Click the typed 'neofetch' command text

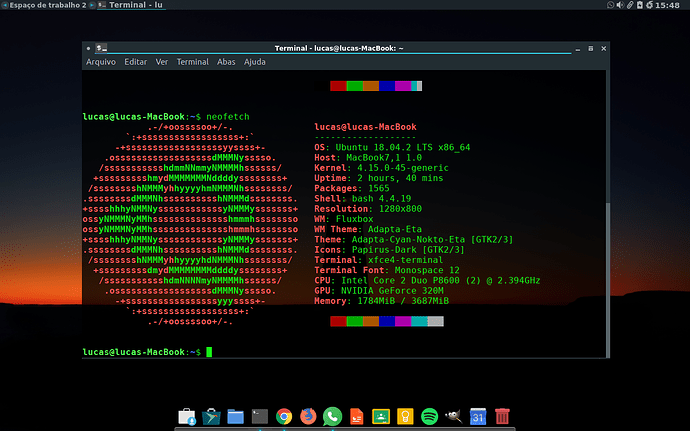pos(228,117)
